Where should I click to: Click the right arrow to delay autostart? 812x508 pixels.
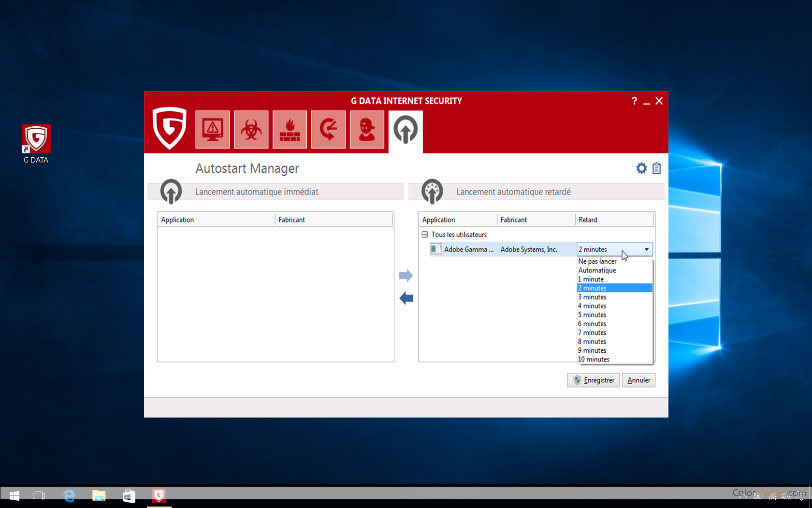pos(406,276)
